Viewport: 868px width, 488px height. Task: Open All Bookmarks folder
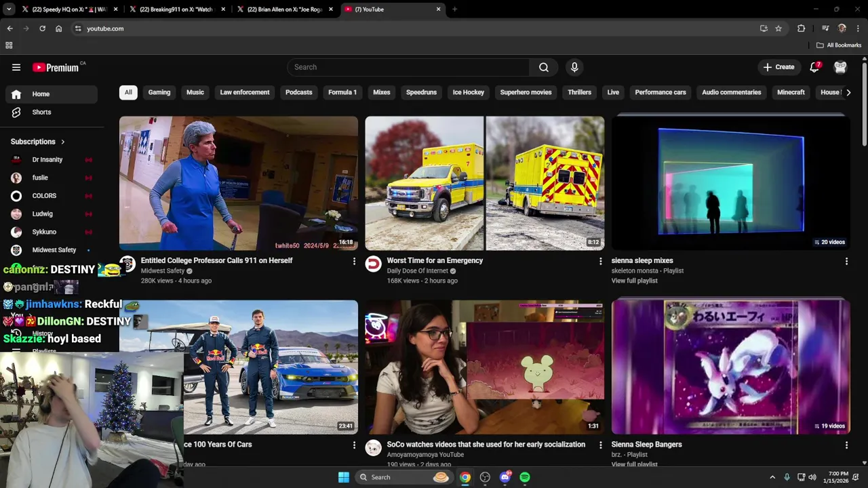[839, 45]
